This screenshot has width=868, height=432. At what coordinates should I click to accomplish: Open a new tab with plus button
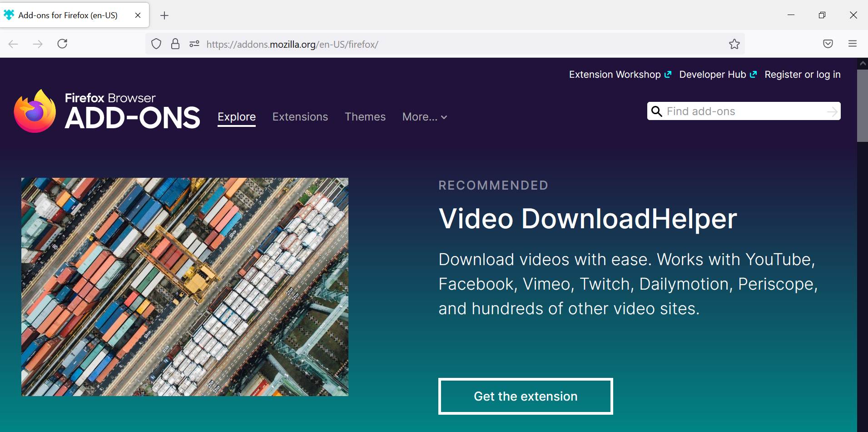164,15
